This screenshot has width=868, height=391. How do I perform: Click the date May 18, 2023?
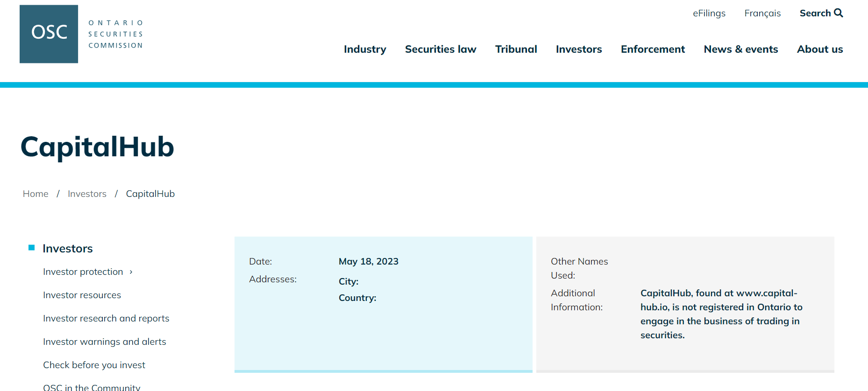tap(369, 261)
